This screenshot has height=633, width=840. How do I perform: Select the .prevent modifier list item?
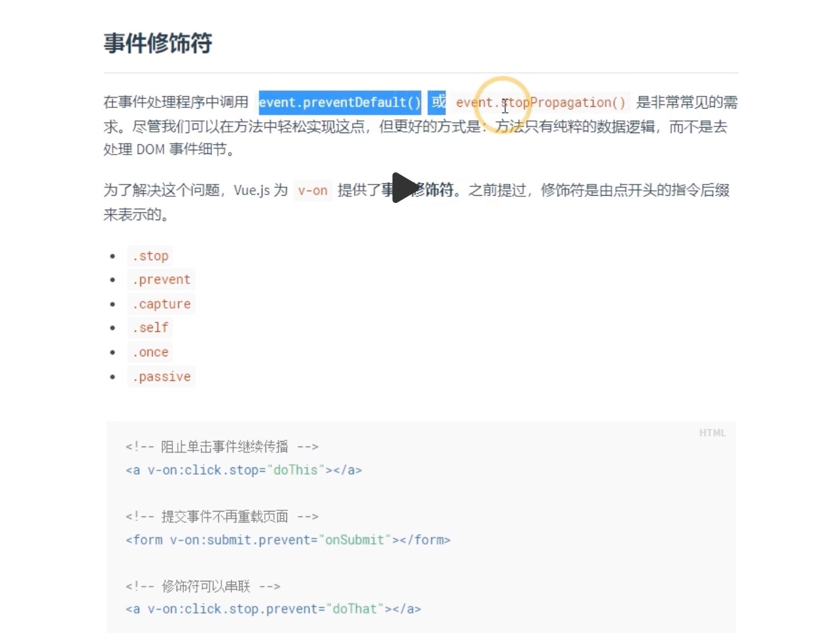(x=162, y=280)
